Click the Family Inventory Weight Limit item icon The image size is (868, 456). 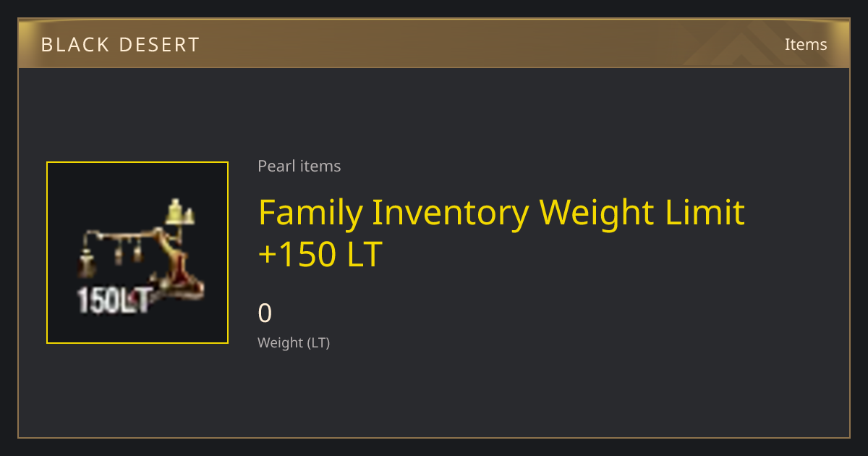click(137, 253)
